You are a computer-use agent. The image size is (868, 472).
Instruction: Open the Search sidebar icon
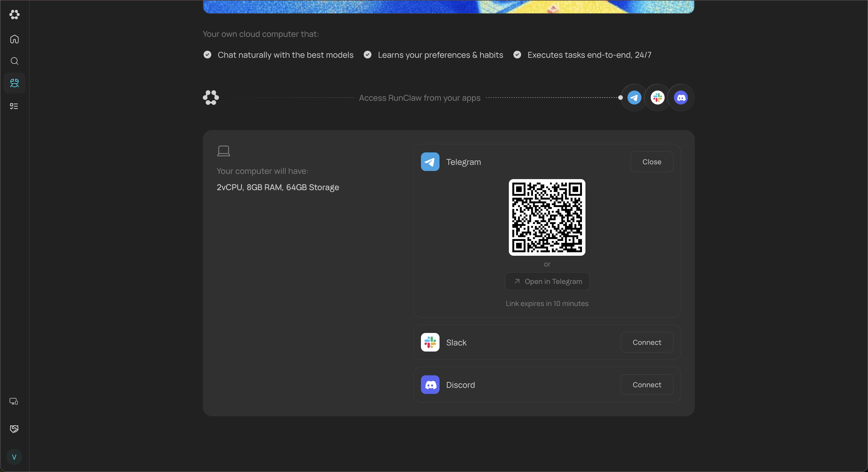(x=14, y=61)
